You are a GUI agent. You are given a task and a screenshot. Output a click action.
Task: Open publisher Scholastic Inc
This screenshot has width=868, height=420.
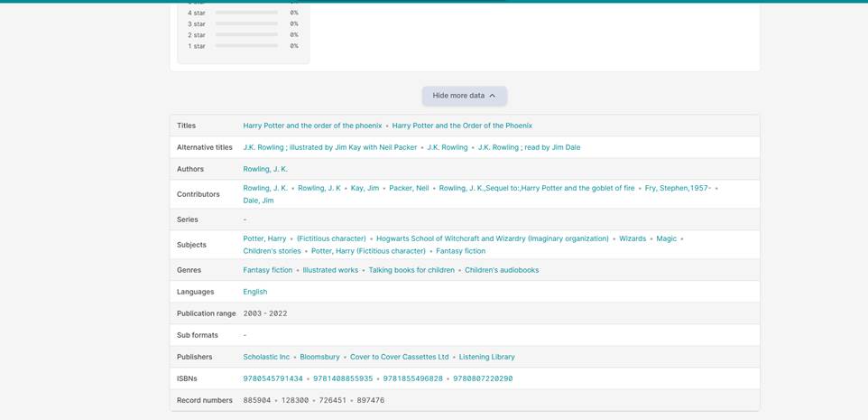pyautogui.click(x=266, y=357)
